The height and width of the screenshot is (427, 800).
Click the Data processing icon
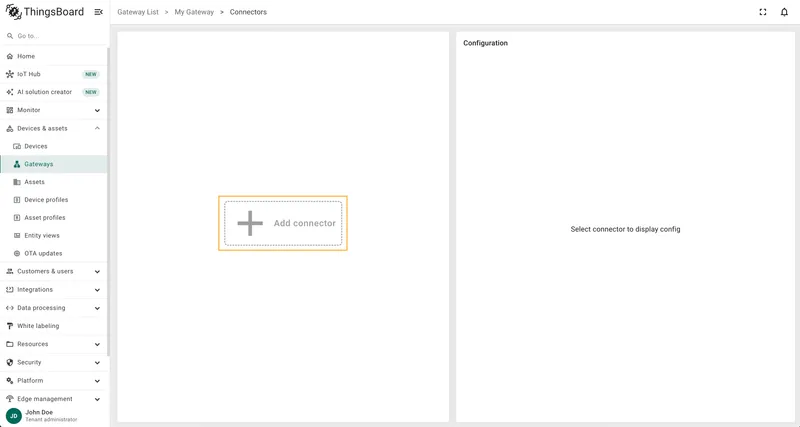(10, 308)
